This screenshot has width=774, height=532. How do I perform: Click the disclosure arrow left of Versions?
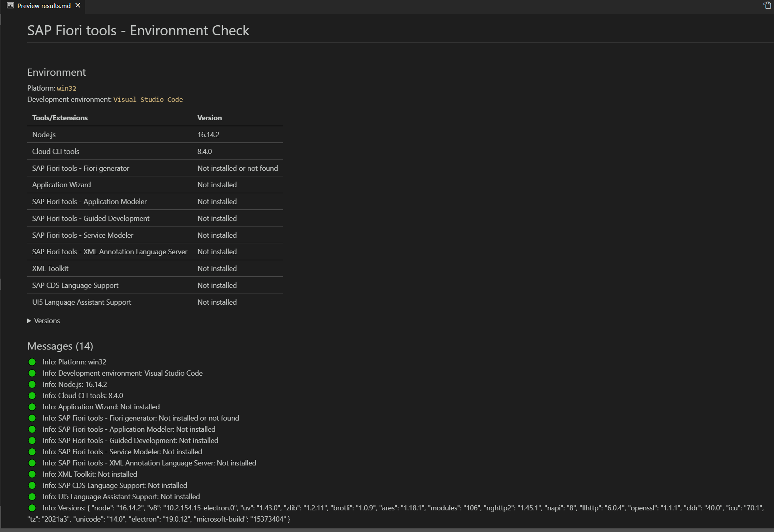tap(29, 320)
